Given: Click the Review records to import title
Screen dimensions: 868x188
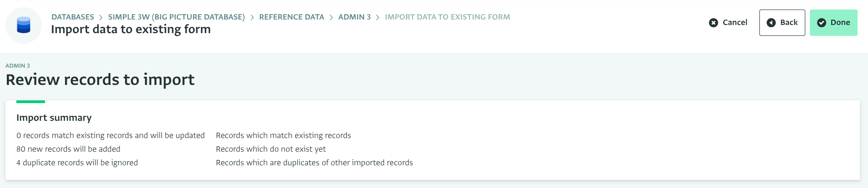Looking at the screenshot, I should 100,79.
